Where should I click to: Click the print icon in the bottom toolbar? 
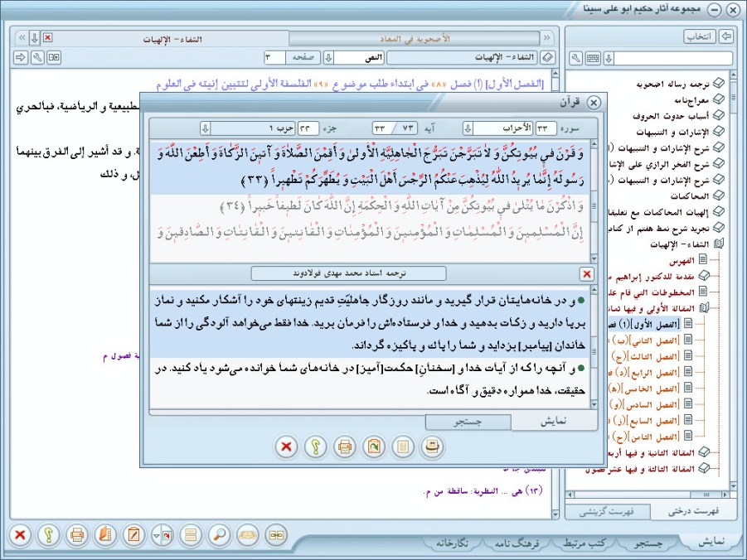click(x=76, y=534)
